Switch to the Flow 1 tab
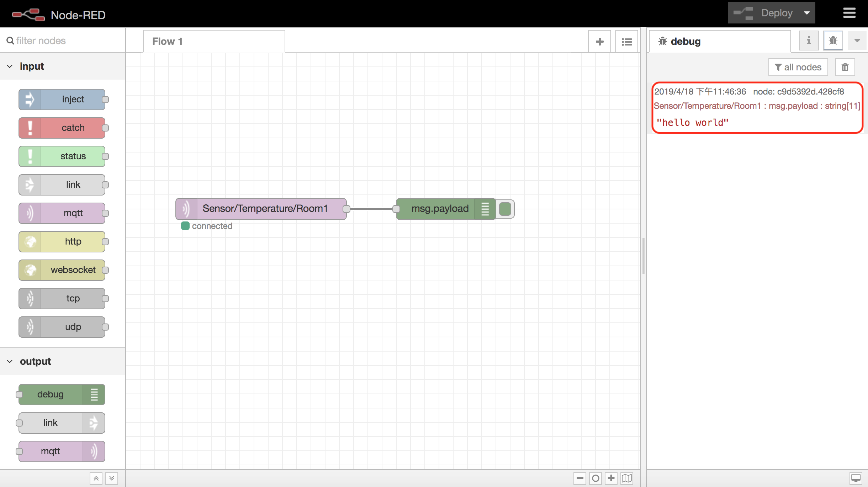The height and width of the screenshot is (487, 868). pyautogui.click(x=214, y=42)
